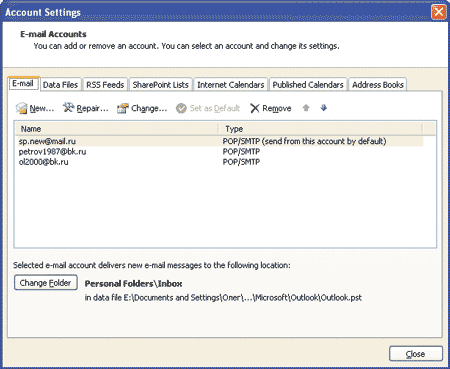Click the POP/SMTP type of ol2000@bk.ru
450x369 pixels.
coord(241,162)
